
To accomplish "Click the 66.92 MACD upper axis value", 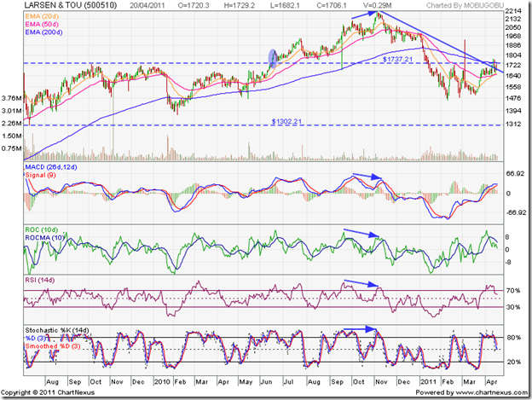I will tap(516, 174).
